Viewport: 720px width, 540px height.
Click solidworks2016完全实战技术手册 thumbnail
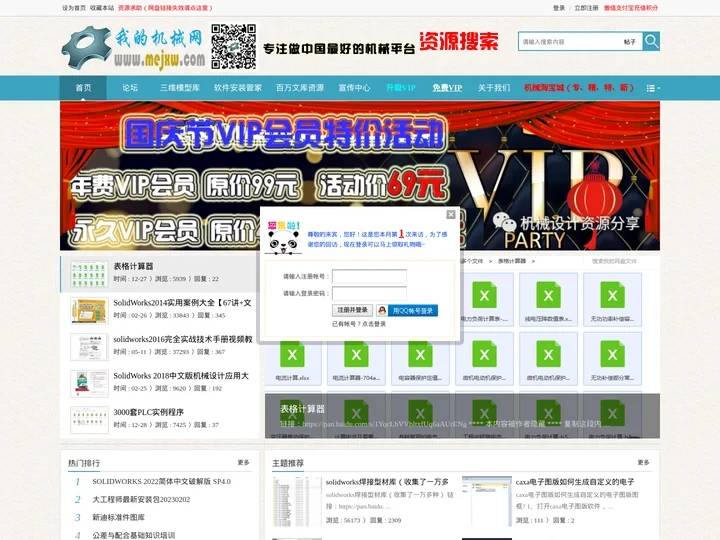pyautogui.click(x=89, y=347)
